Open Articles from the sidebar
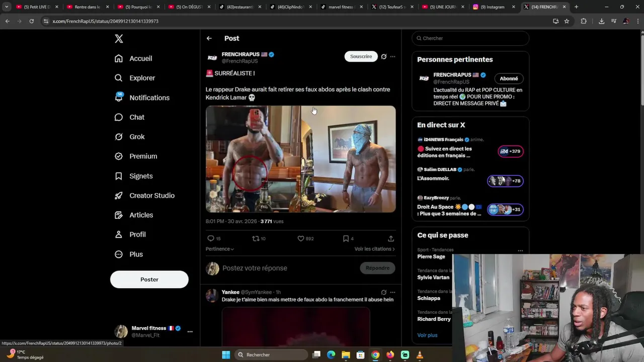644x362 pixels. tap(134, 215)
